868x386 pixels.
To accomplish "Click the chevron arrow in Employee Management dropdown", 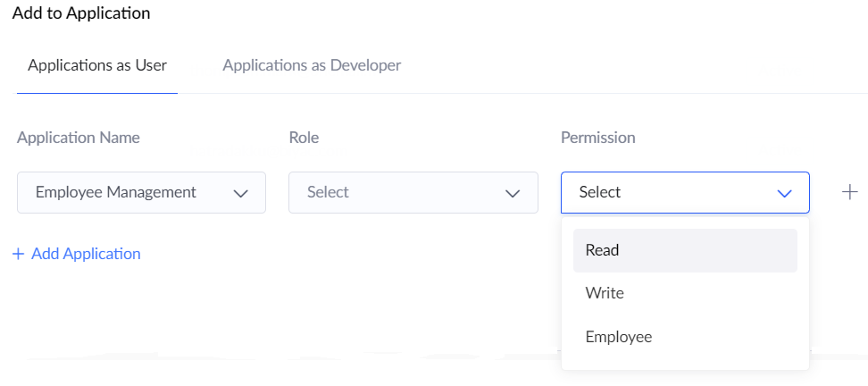I will pos(240,193).
